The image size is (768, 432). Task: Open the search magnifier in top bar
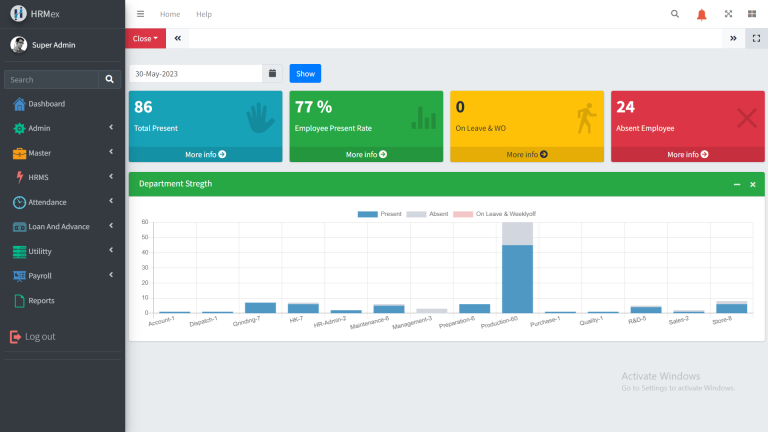pos(674,14)
